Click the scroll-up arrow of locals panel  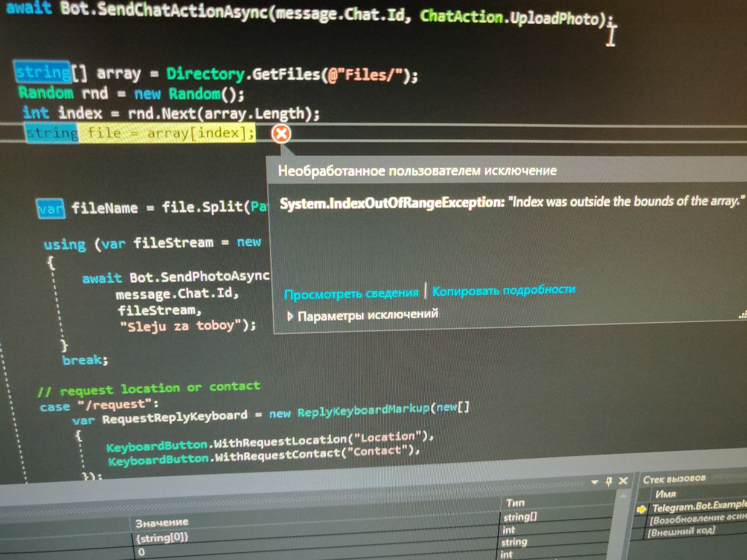point(622,495)
